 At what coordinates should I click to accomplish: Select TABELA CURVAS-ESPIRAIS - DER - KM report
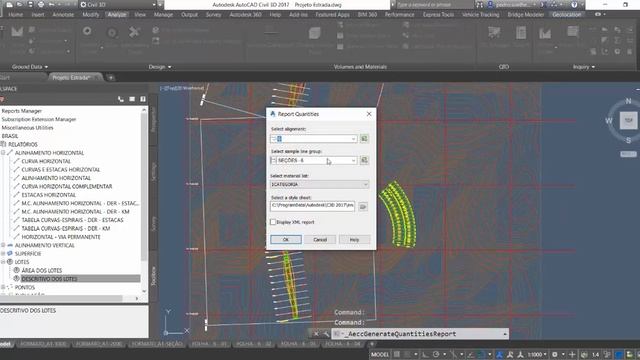tap(66, 229)
